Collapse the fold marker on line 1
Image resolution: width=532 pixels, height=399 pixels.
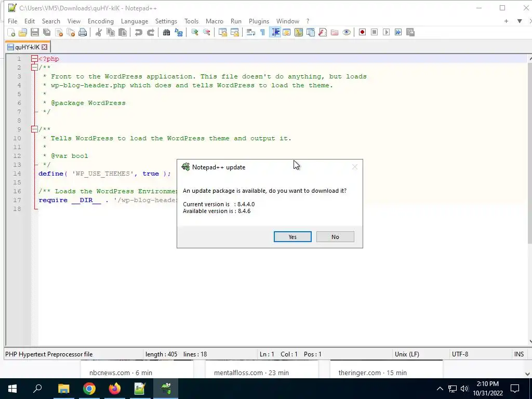[x=34, y=59]
